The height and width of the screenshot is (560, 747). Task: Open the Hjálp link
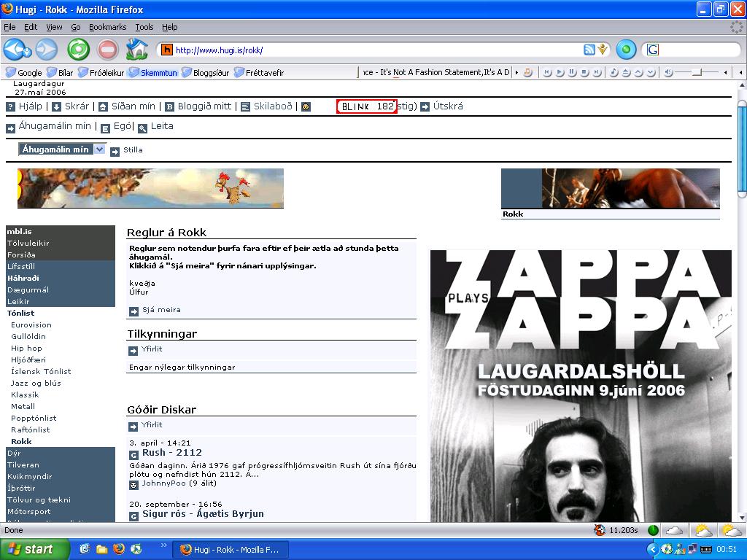pos(30,106)
